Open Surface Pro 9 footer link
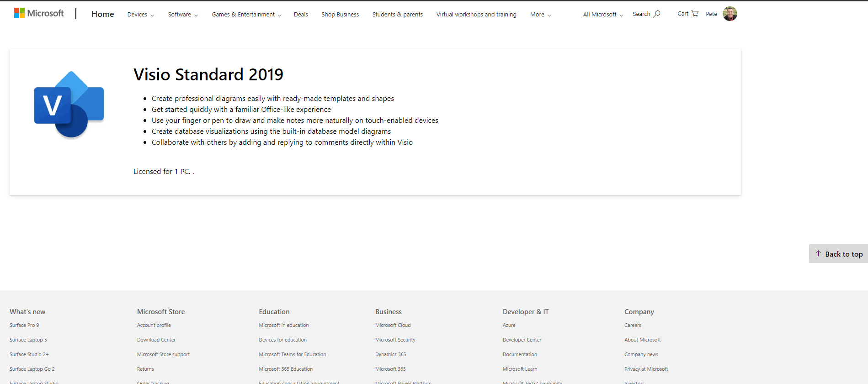Image resolution: width=868 pixels, height=384 pixels. click(x=24, y=325)
